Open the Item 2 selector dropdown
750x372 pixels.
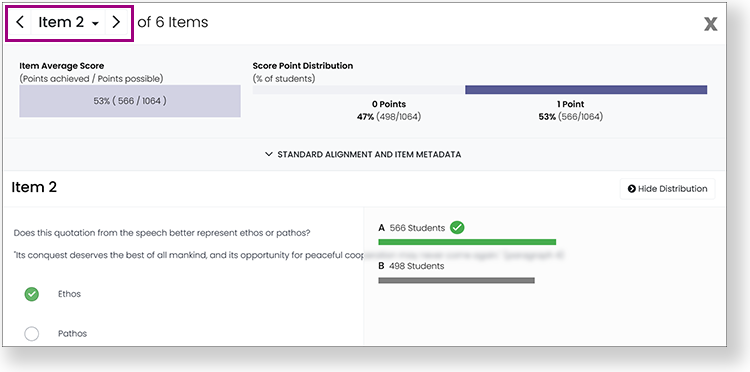point(68,22)
